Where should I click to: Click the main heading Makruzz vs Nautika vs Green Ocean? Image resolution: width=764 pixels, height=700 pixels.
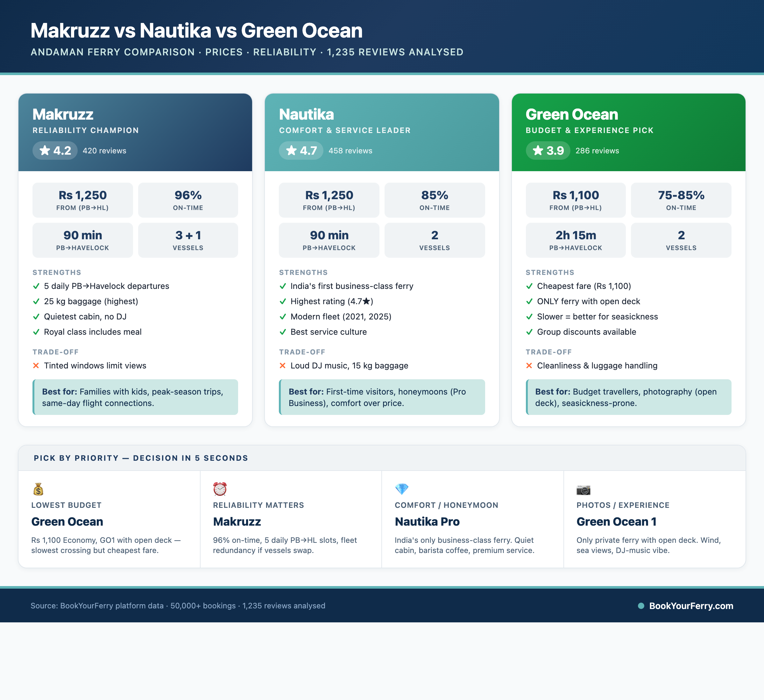(196, 31)
